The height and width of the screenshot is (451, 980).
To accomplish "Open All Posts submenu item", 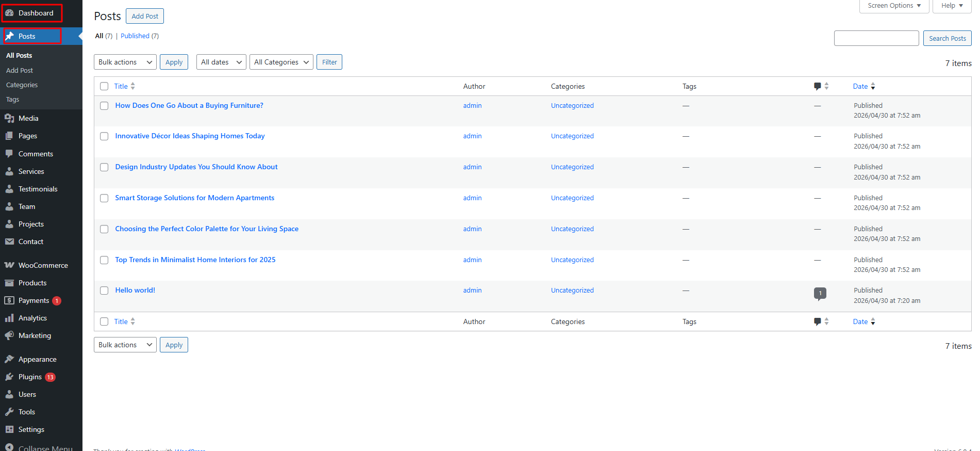I will pos(19,55).
